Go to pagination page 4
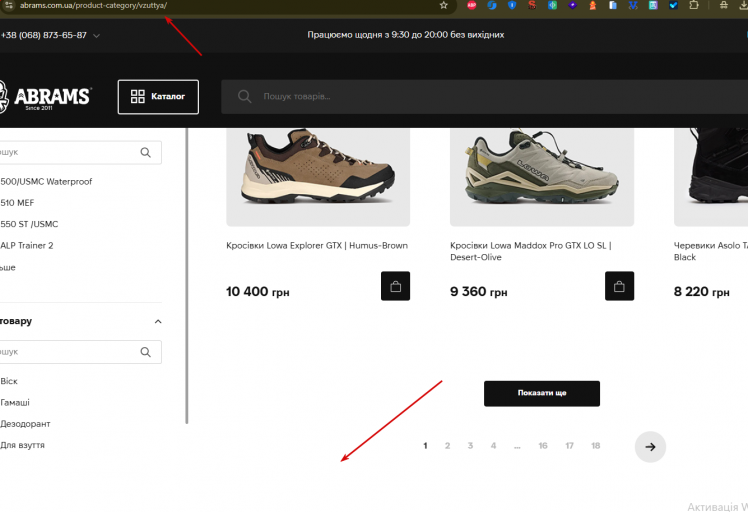Viewport: 748px width, 512px height. tap(493, 446)
